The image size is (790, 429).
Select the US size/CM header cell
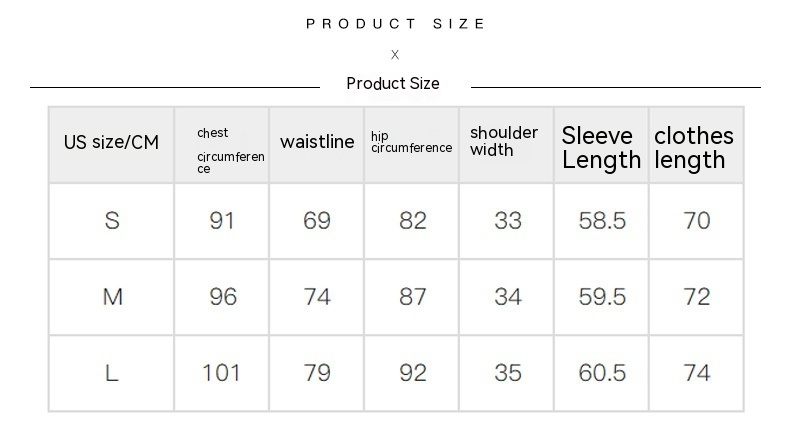111,143
